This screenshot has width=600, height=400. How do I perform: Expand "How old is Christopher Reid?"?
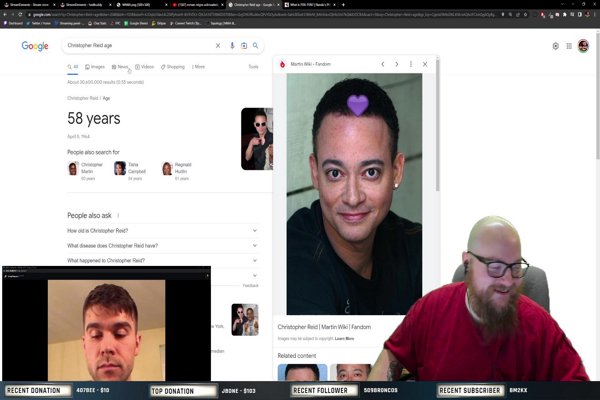[x=162, y=231]
